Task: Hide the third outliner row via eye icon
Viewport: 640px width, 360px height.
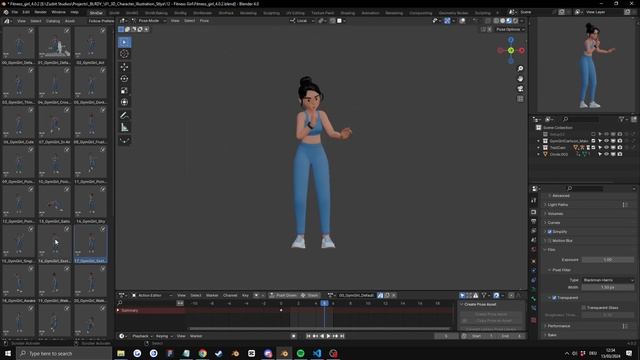Action: click(x=607, y=147)
